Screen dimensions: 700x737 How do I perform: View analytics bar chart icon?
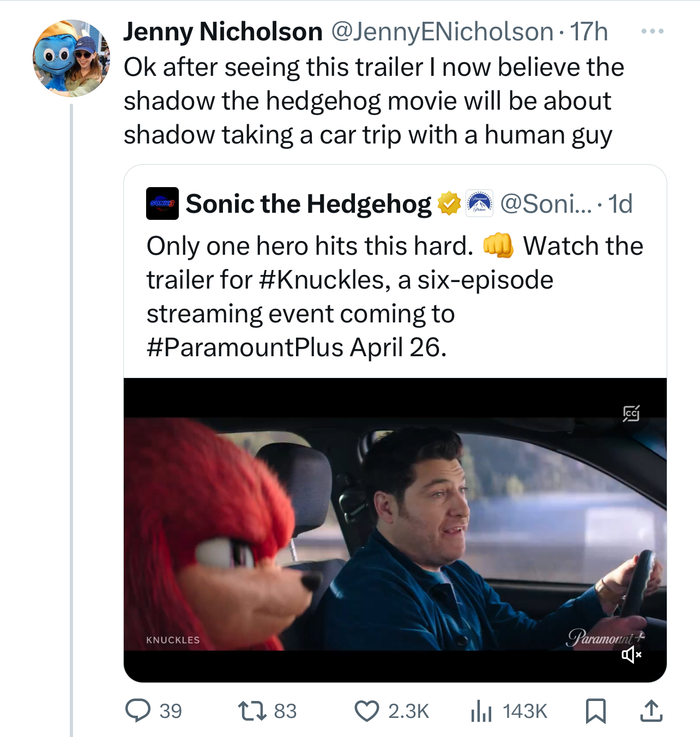(x=481, y=711)
